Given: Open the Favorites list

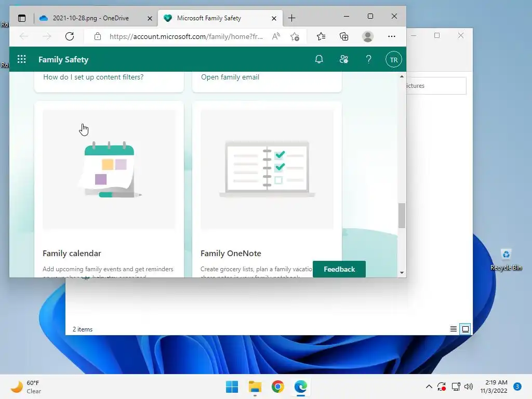Looking at the screenshot, I should (321, 36).
